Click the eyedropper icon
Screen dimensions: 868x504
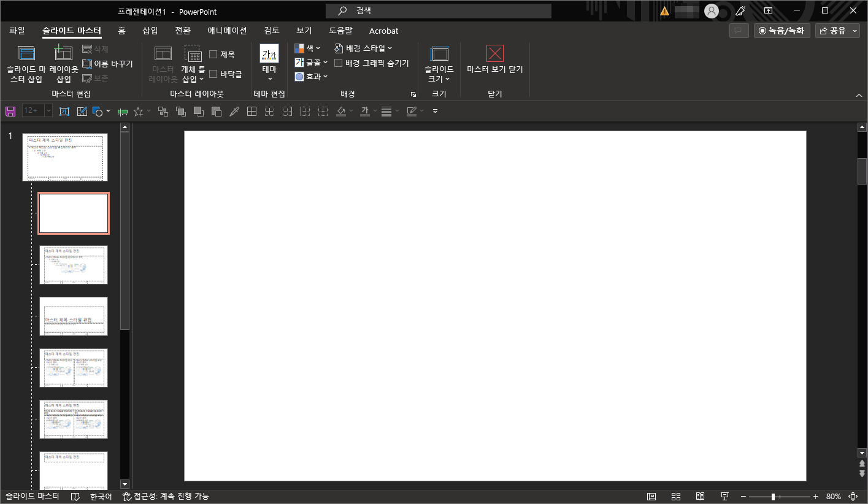point(234,111)
